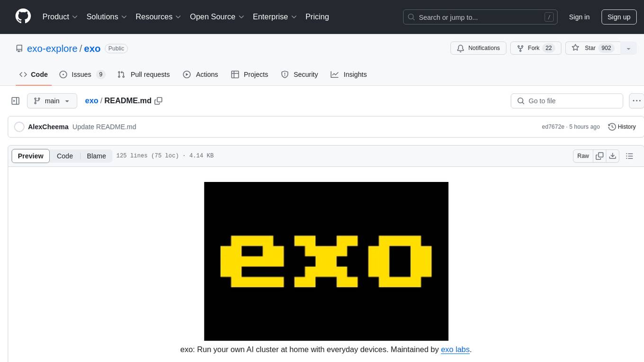Switch to Code view toggle

pos(65,156)
